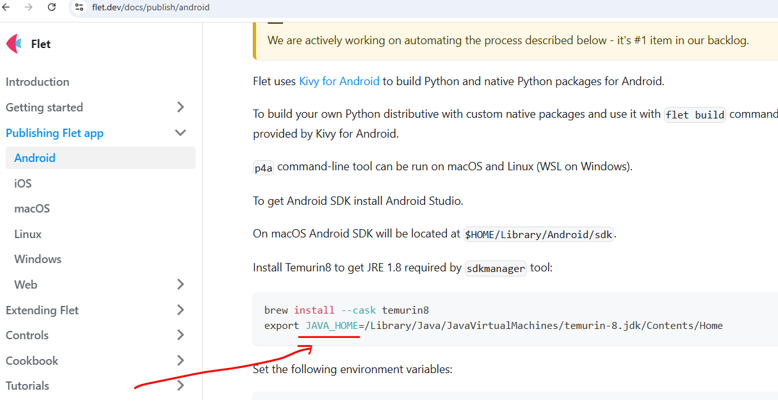Expand the Controls section chevron
The height and width of the screenshot is (402, 778).
180,335
